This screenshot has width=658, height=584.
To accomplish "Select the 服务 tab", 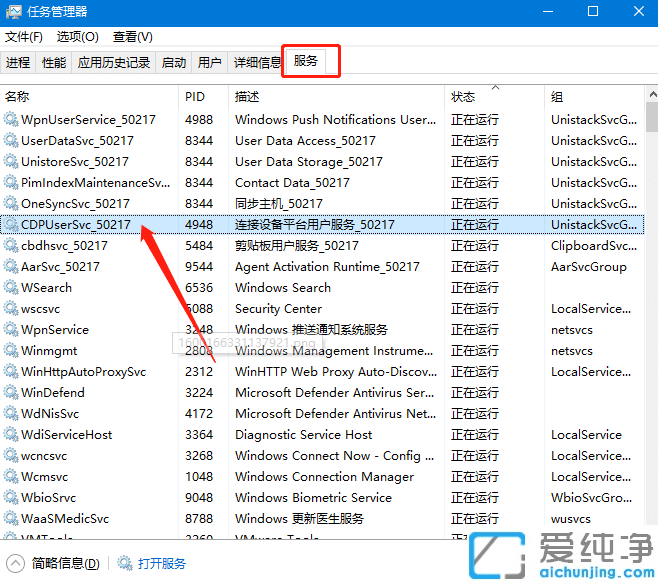I will [306, 61].
